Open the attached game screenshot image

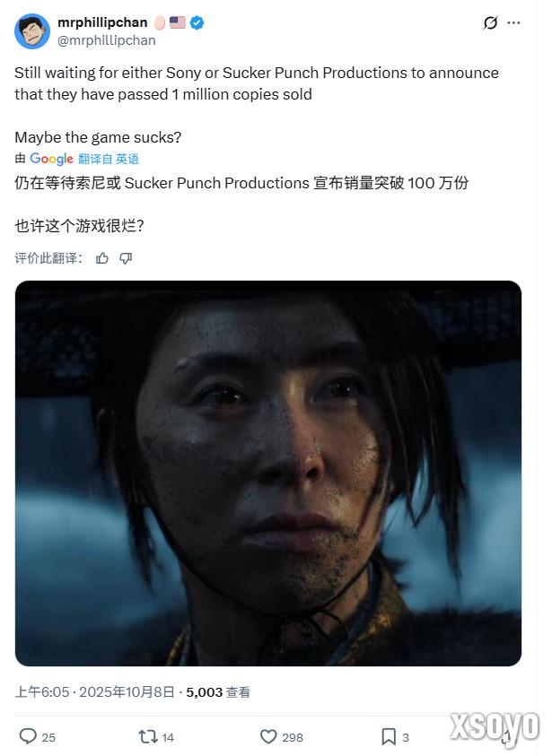pos(268,474)
